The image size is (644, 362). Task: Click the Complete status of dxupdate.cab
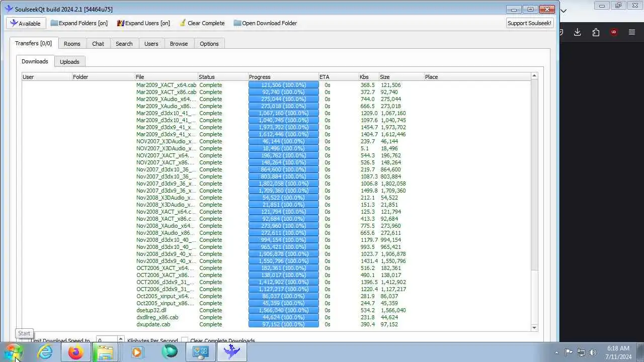point(210,324)
